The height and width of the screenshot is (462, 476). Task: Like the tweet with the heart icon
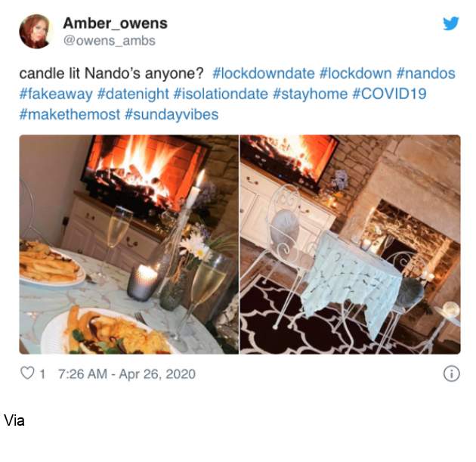point(27,373)
